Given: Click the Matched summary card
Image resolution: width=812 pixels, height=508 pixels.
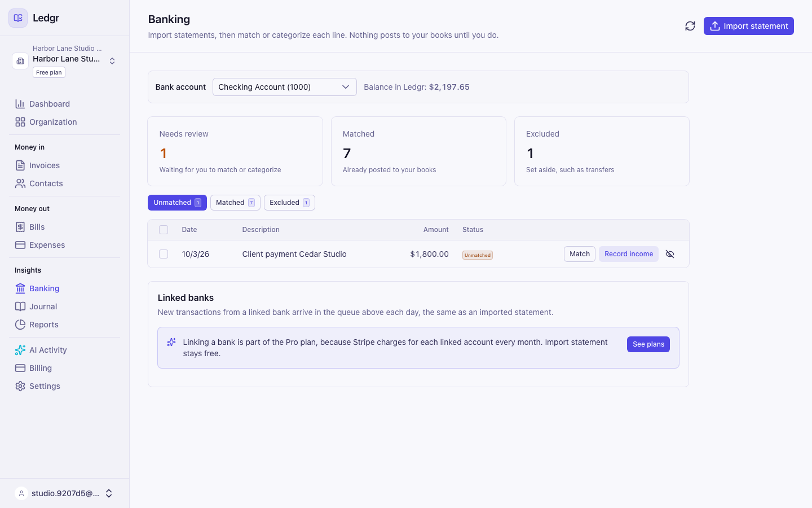Looking at the screenshot, I should 418,151.
